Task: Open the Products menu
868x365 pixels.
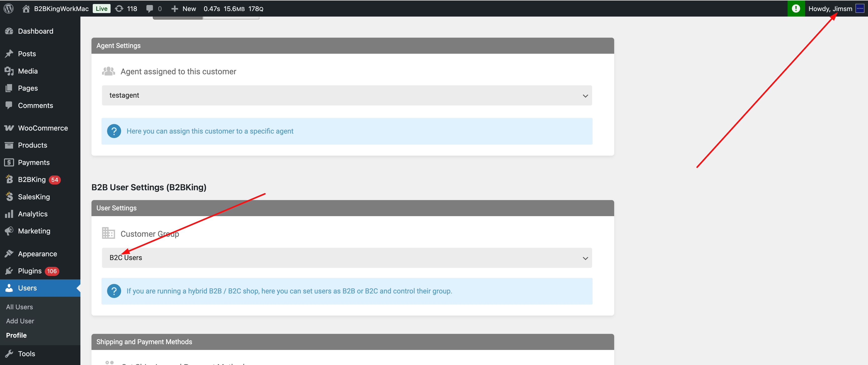Action: pos(32,145)
